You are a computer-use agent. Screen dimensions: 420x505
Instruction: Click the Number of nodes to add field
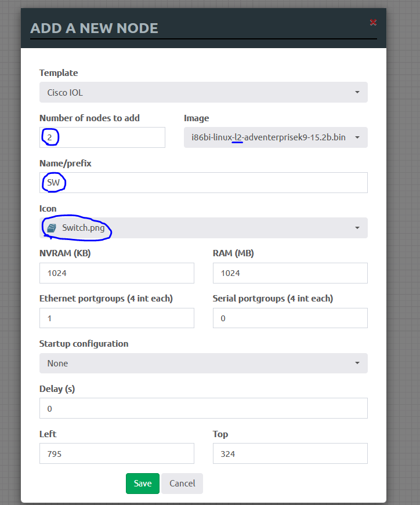click(102, 137)
